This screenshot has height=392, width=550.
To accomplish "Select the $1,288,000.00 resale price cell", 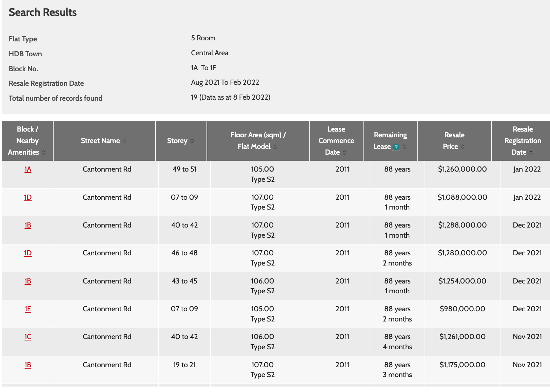I will (462, 225).
